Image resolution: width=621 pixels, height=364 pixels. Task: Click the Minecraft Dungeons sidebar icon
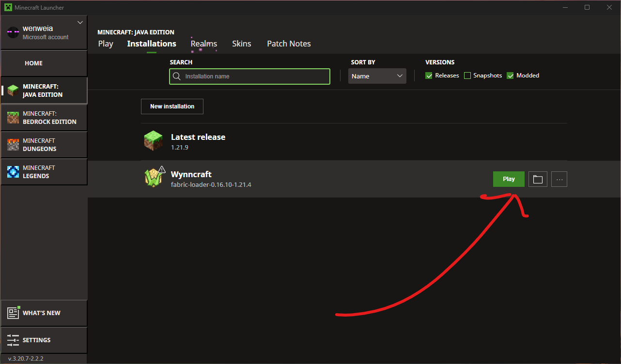pyautogui.click(x=13, y=144)
